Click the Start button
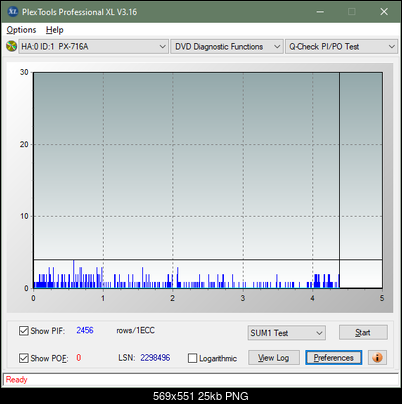This screenshot has height=404, width=402. point(363,332)
